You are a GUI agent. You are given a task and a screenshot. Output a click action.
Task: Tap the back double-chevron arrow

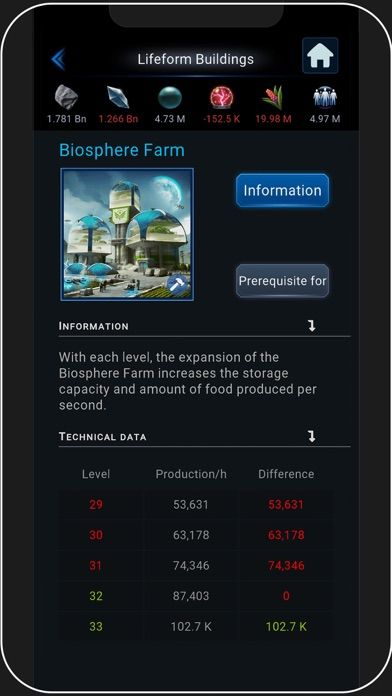pos(58,59)
